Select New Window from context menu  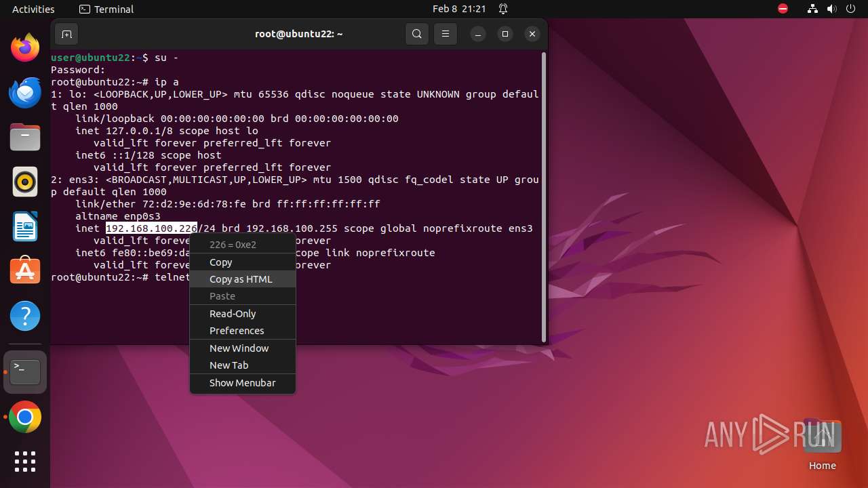click(243, 348)
